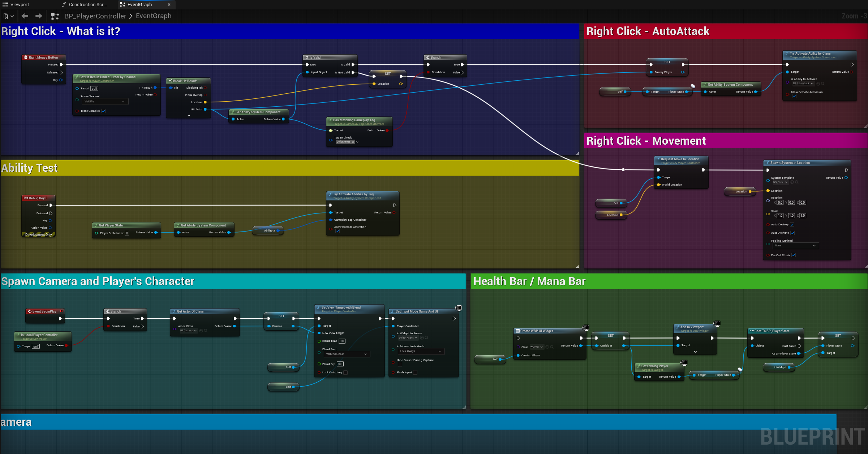This screenshot has width=868, height=454.
Task: Toggle Allow Remote Activation in Try Activate Abilities by Tag
Action: click(337, 231)
